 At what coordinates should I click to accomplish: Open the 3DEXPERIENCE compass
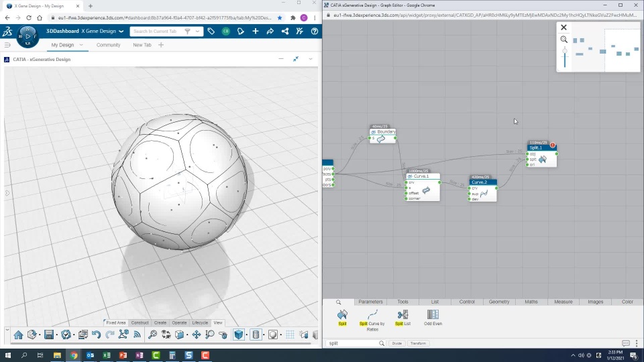[x=28, y=36]
